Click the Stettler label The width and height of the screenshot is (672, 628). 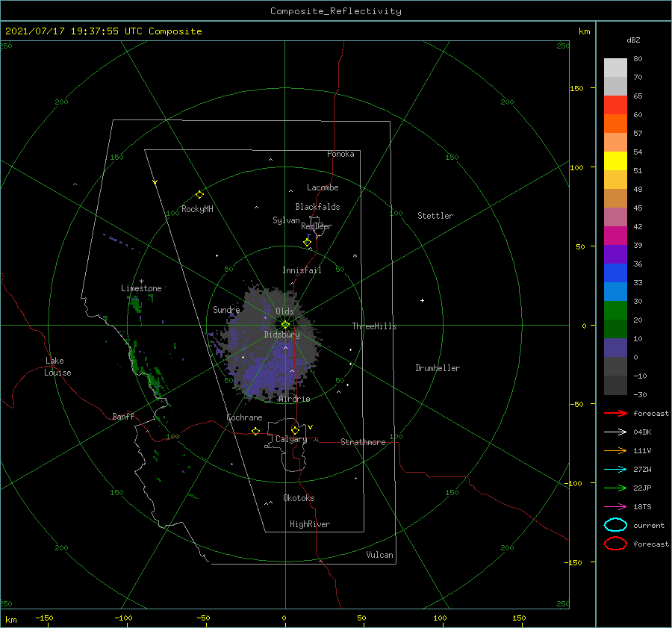[435, 216]
